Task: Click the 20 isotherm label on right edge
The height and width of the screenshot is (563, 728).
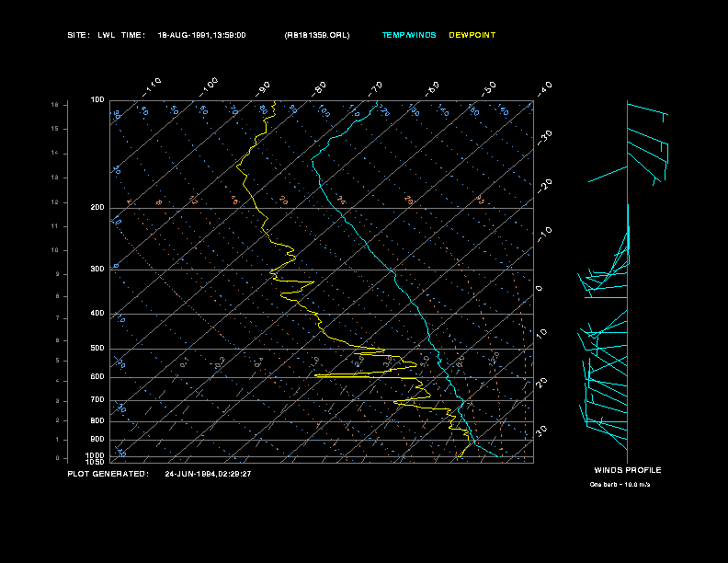Action: (x=541, y=383)
